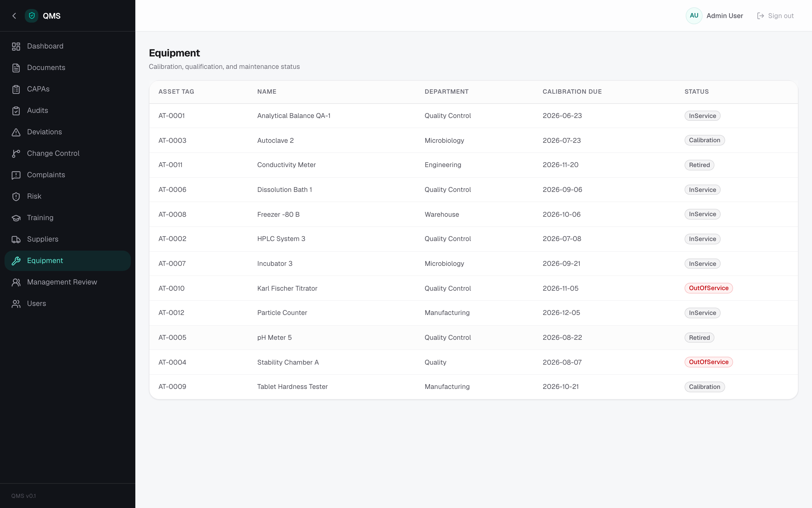The width and height of the screenshot is (812, 508).
Task: Click date 2026-12-05 for Particle Counter
Action: click(x=561, y=312)
